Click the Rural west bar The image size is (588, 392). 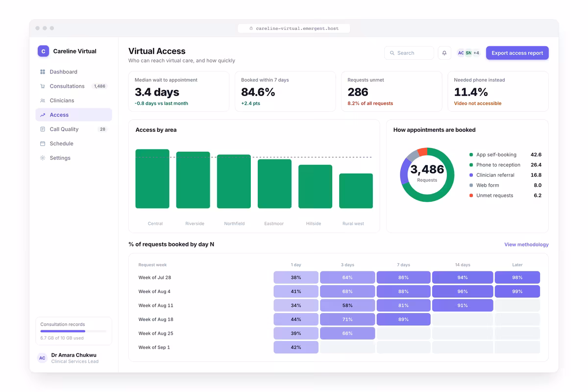(356, 191)
